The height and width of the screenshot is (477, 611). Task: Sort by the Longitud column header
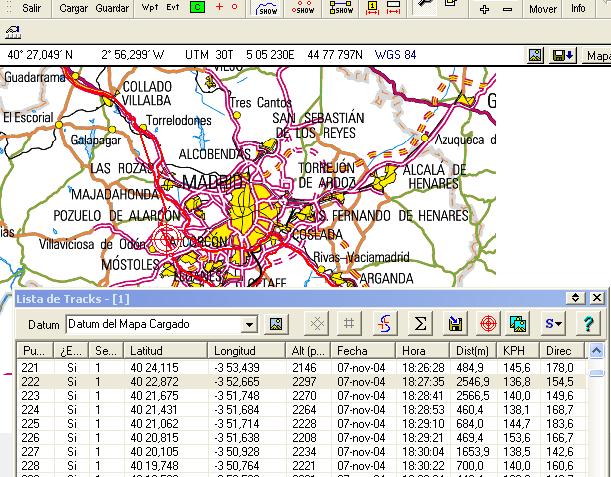(246, 351)
